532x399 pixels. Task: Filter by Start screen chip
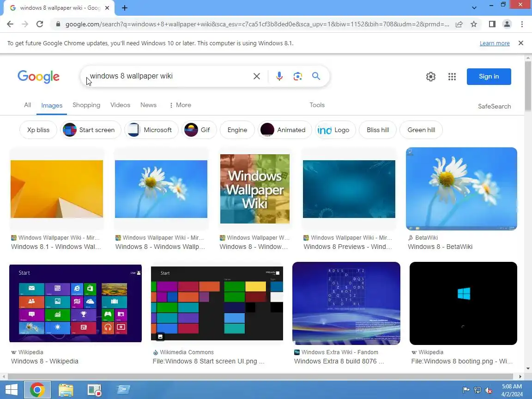click(91, 130)
